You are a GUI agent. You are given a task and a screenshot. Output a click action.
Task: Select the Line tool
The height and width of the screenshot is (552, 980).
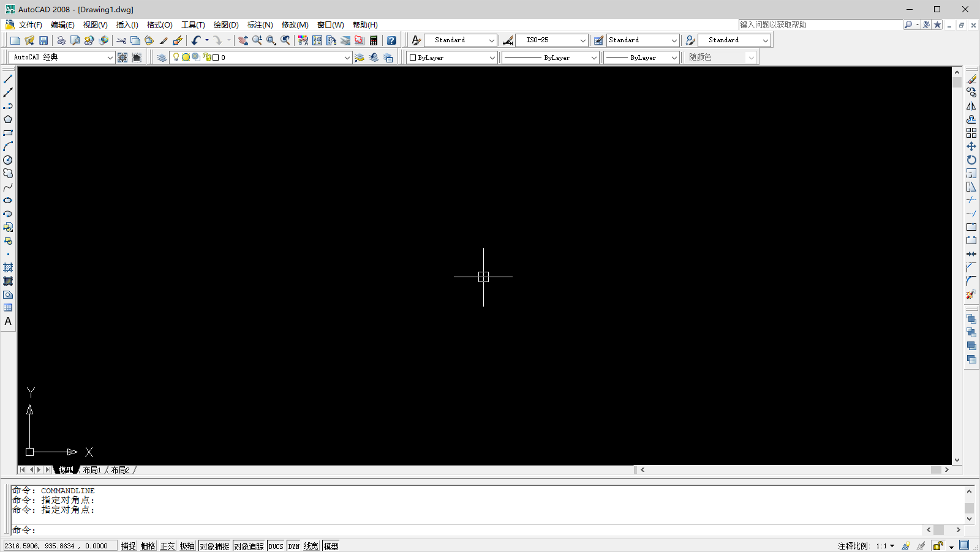[x=8, y=78]
